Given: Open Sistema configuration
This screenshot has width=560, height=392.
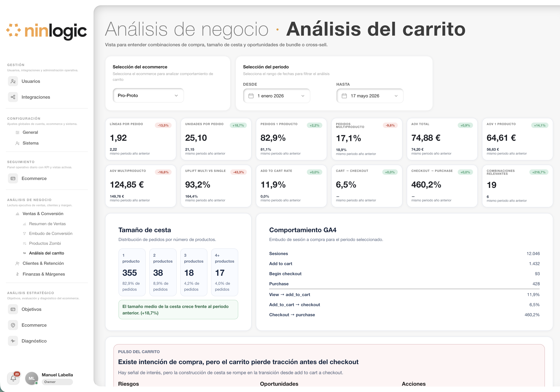Looking at the screenshot, I should (30, 143).
